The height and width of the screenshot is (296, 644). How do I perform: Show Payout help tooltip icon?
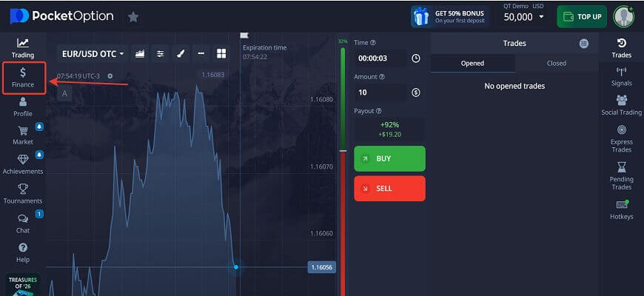[379, 111]
